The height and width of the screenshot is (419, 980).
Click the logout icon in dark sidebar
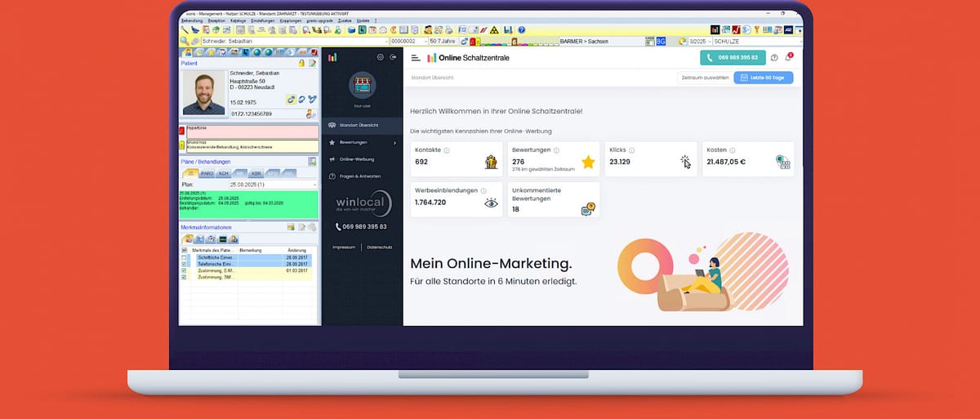(394, 57)
